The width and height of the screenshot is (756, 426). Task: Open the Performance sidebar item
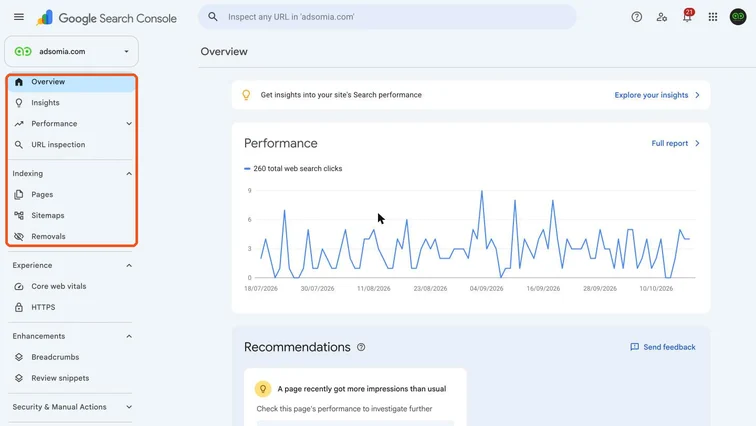point(71,124)
